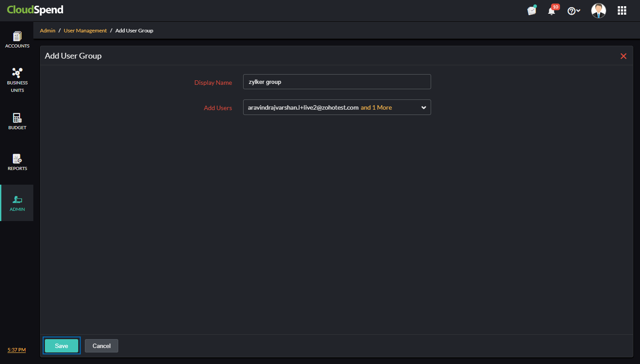Image resolution: width=640 pixels, height=364 pixels.
Task: Close the Add User Group form
Action: (624, 55)
